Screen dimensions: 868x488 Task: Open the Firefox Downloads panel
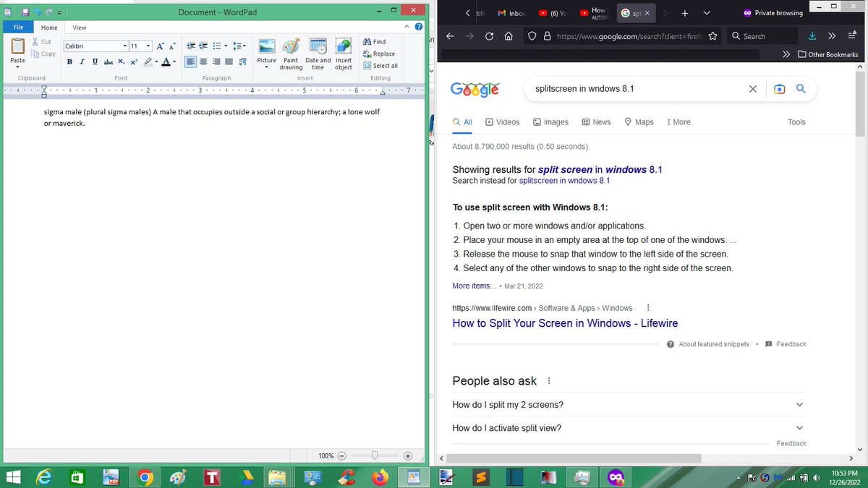point(812,35)
